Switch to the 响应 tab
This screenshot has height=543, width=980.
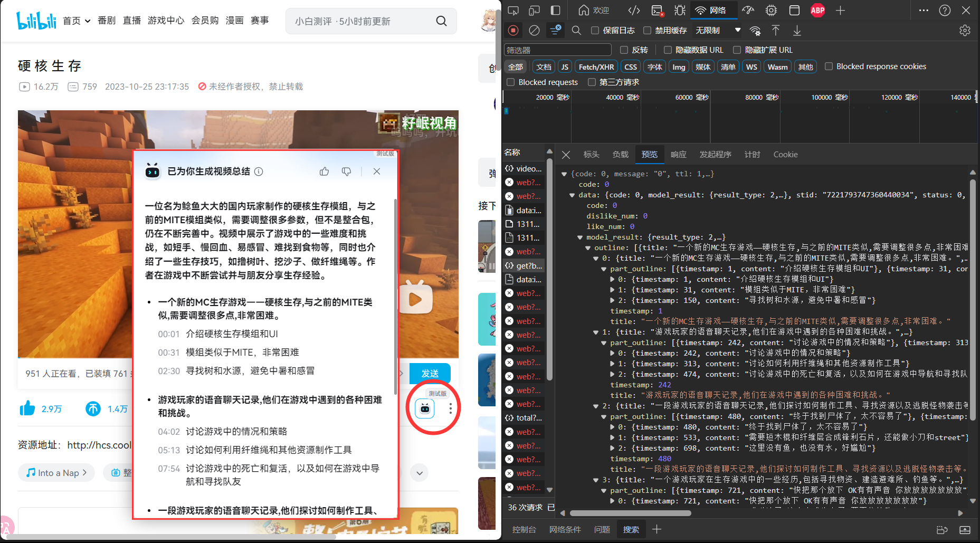click(678, 155)
